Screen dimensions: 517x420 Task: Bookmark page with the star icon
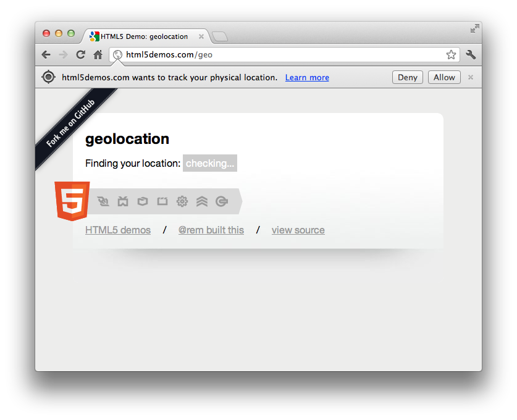451,55
